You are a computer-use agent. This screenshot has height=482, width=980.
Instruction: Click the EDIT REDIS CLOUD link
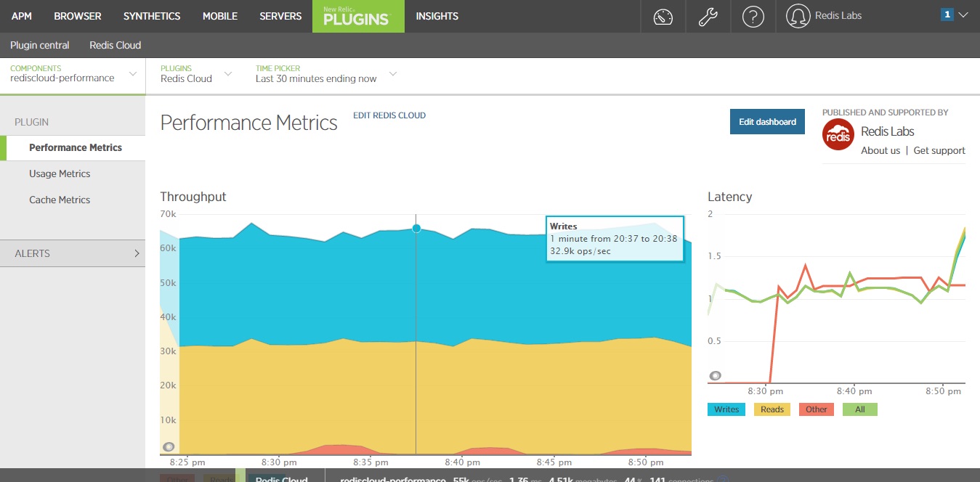389,115
